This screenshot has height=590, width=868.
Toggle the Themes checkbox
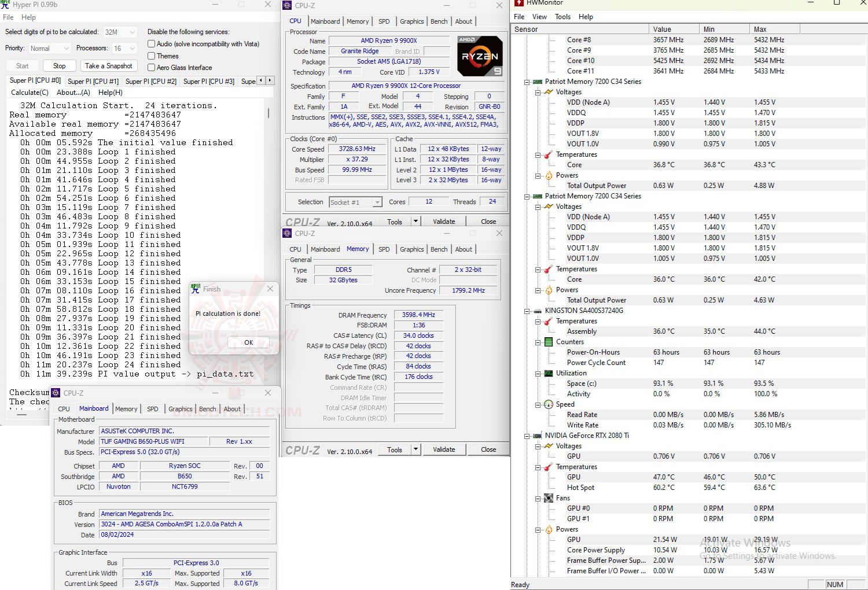151,56
